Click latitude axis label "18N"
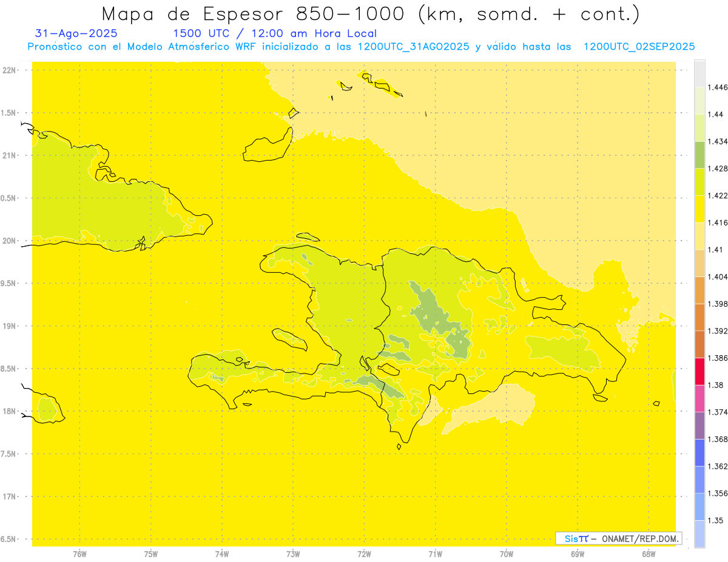 click(10, 411)
